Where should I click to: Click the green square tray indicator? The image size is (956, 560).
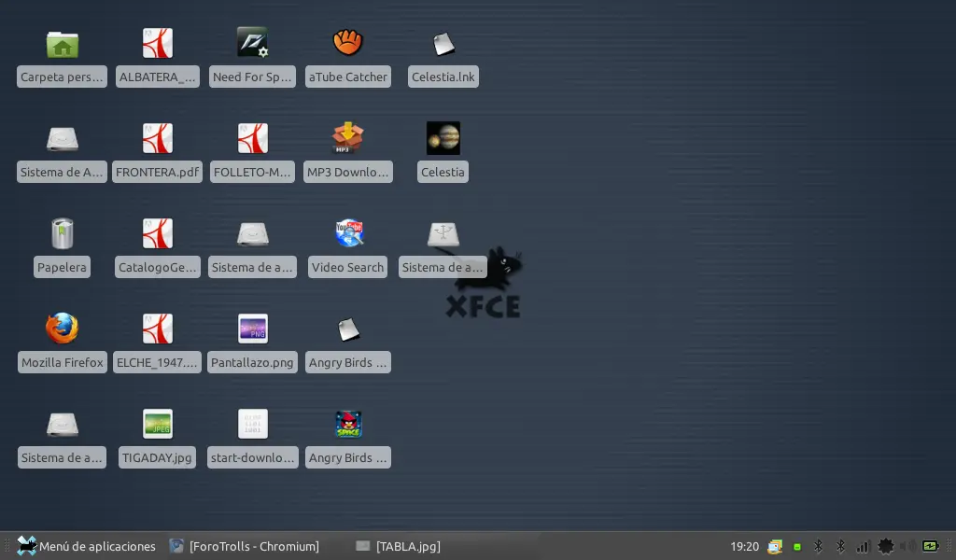pyautogui.click(x=797, y=547)
